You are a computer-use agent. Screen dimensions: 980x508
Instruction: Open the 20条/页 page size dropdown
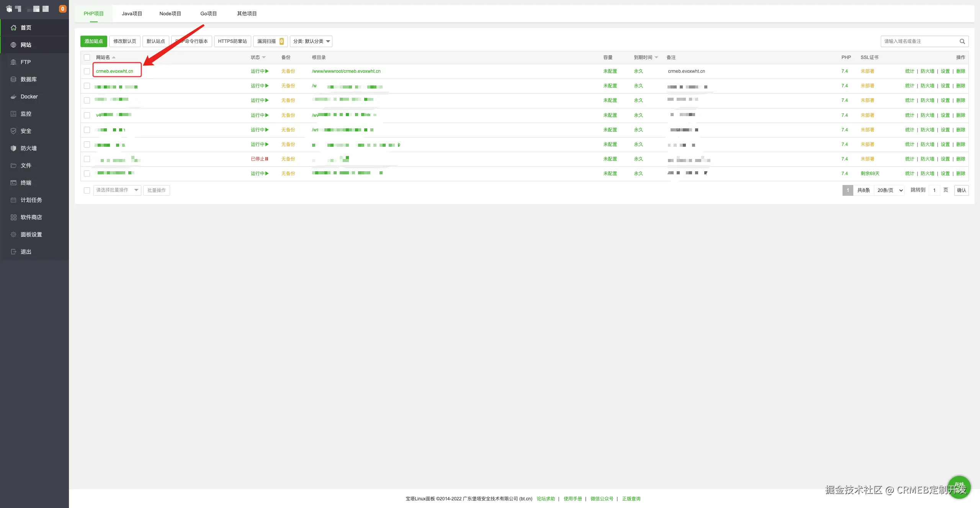point(889,190)
